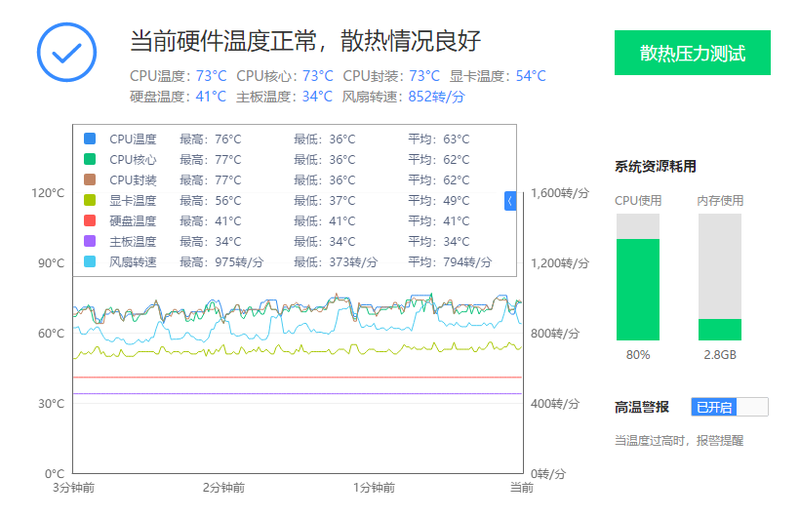
Task: Click the 当前 time axis label
Action: (521, 487)
